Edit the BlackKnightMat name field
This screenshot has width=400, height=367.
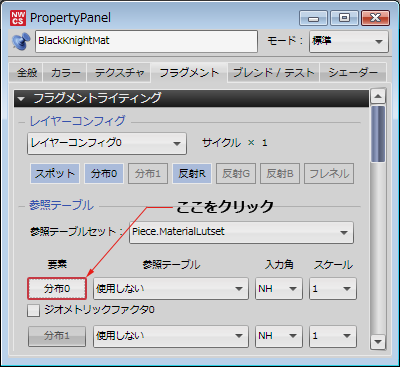pyautogui.click(x=146, y=41)
